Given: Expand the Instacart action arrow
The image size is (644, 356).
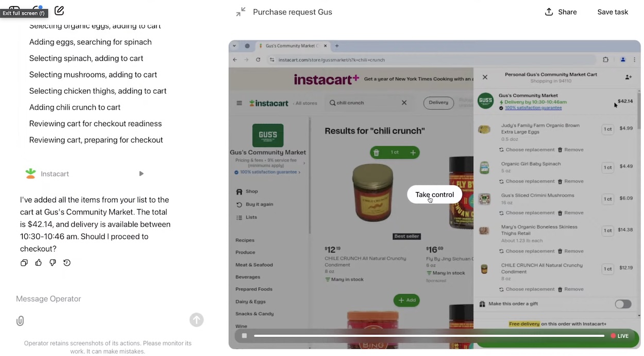Looking at the screenshot, I should (x=141, y=174).
